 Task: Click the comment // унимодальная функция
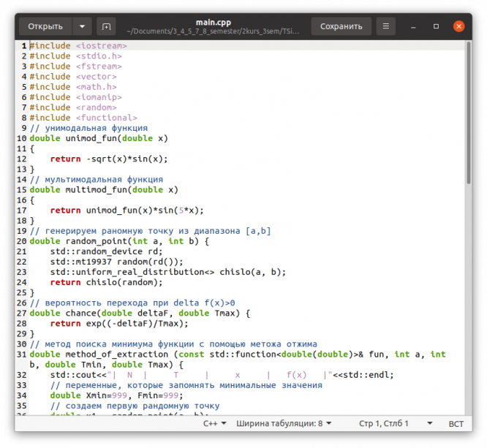(x=93, y=128)
